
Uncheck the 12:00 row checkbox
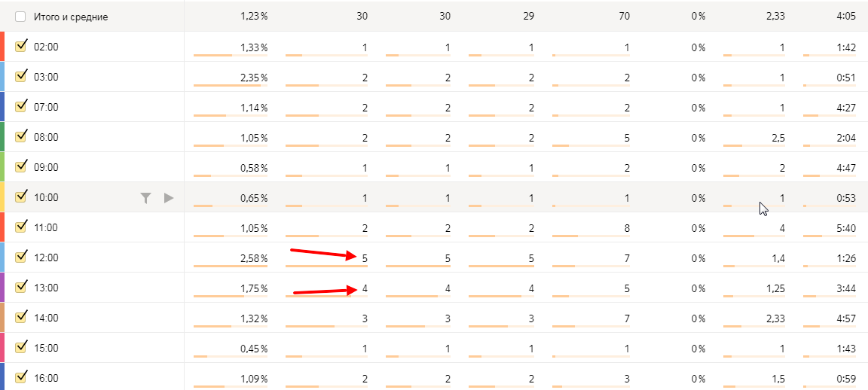21,257
